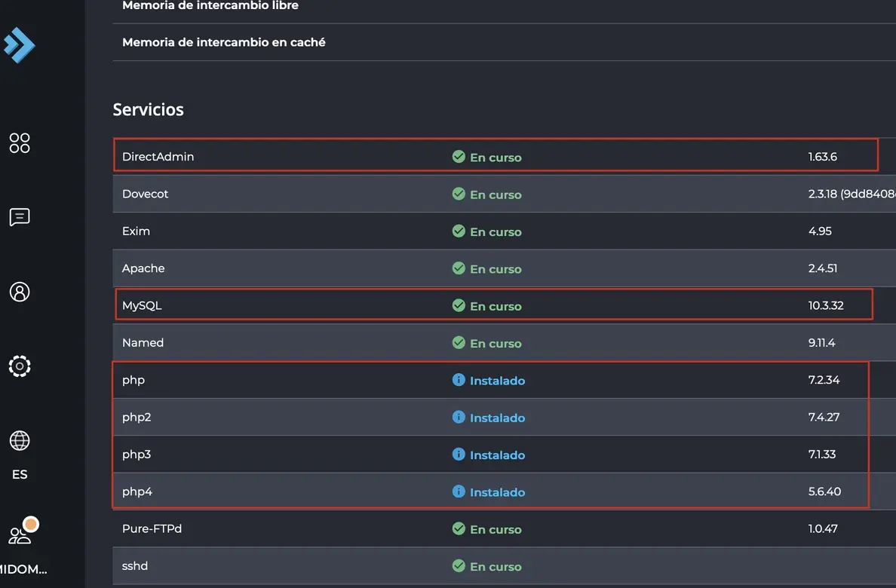896x588 pixels.
Task: Open the users icon with orange badge
Action: pyautogui.click(x=23, y=531)
